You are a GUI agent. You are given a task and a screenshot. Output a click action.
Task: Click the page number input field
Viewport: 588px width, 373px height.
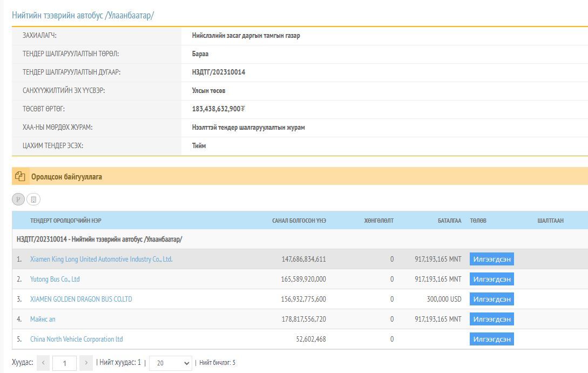click(64, 363)
